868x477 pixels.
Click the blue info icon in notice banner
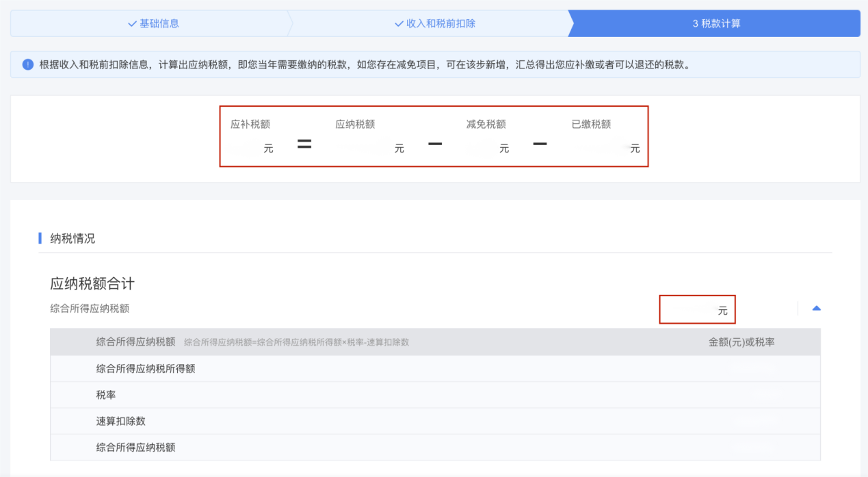coord(27,64)
